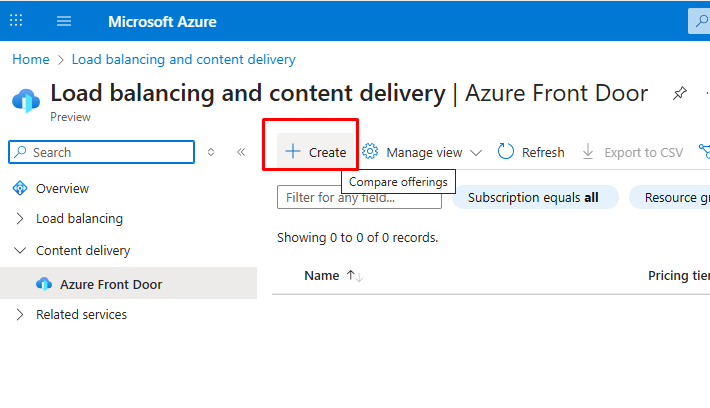Image resolution: width=710 pixels, height=408 pixels.
Task: Click the Content delivery sidebar label
Action: [x=83, y=250]
